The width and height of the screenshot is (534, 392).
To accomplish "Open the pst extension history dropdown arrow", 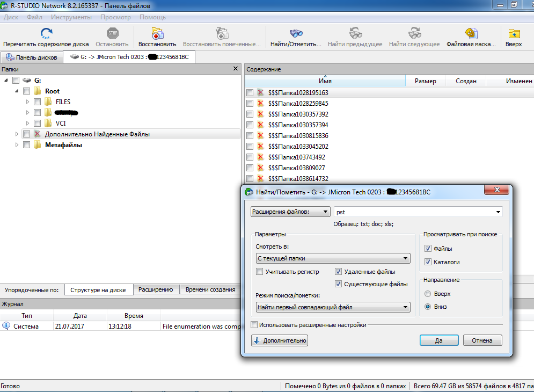I will (498, 212).
